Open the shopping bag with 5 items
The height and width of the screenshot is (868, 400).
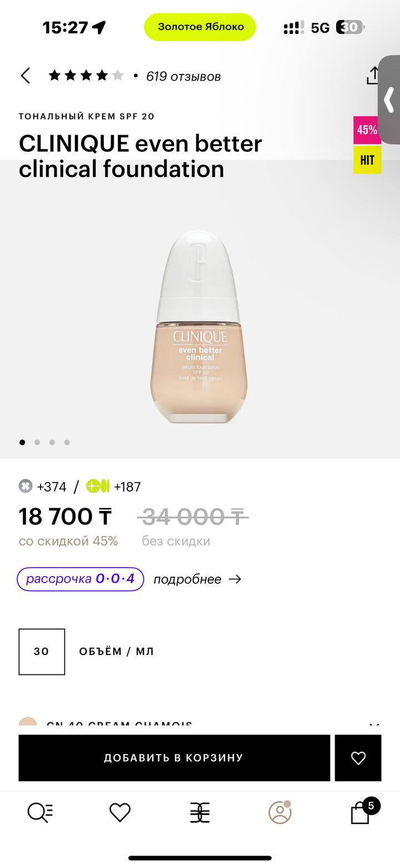(x=361, y=814)
